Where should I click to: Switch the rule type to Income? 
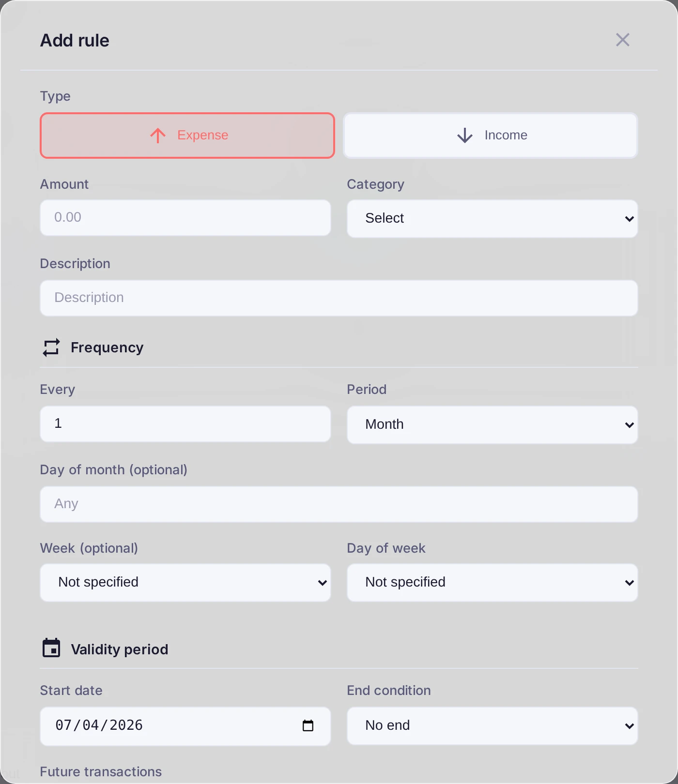coord(491,136)
